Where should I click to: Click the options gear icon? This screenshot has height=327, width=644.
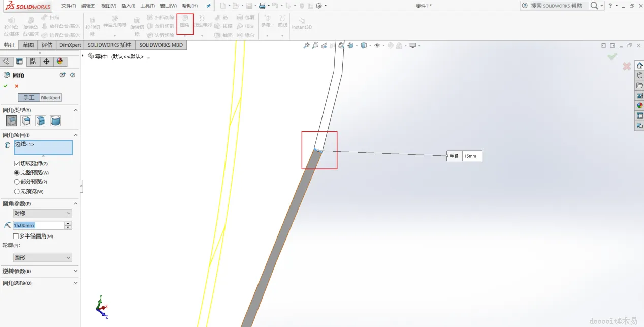point(319,6)
